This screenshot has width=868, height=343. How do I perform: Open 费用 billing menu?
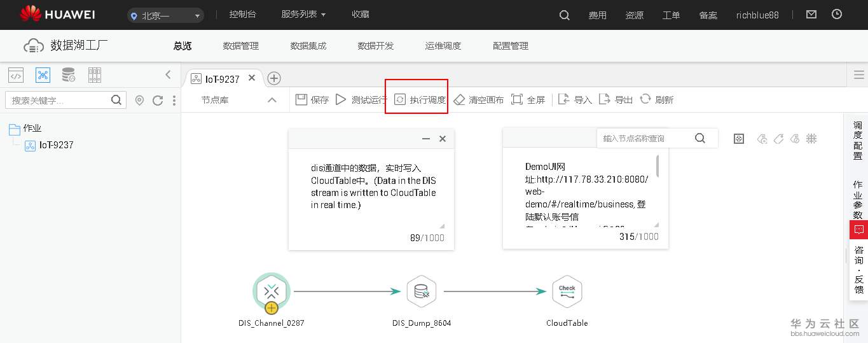click(598, 15)
